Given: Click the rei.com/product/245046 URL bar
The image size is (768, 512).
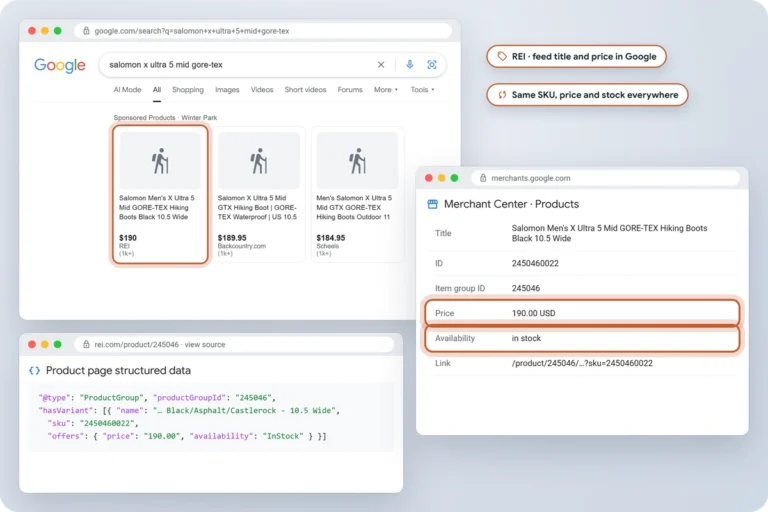Looking at the screenshot, I should (x=234, y=344).
